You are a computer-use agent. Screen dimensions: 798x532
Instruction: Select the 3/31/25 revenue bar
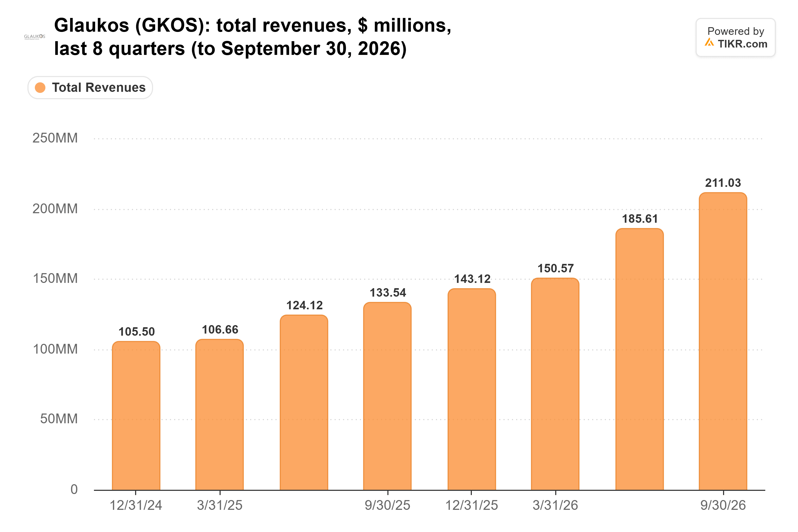pos(220,415)
